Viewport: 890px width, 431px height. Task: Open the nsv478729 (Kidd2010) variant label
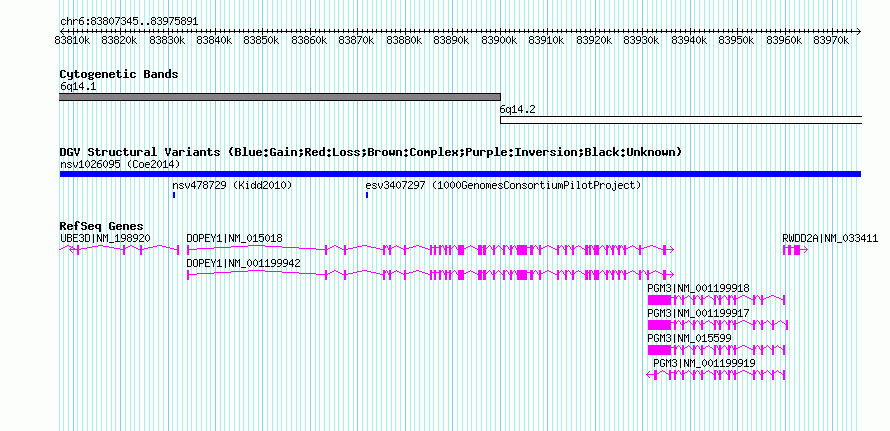click(232, 185)
